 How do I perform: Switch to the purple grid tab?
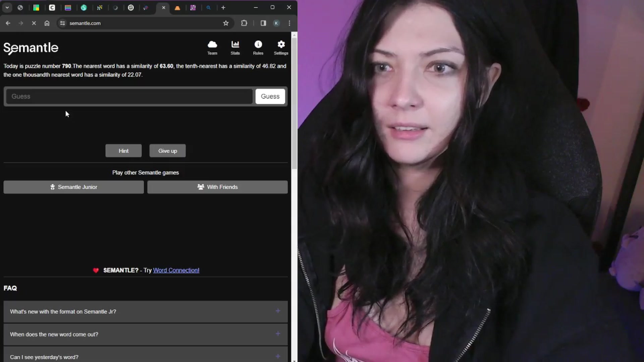pos(193,7)
